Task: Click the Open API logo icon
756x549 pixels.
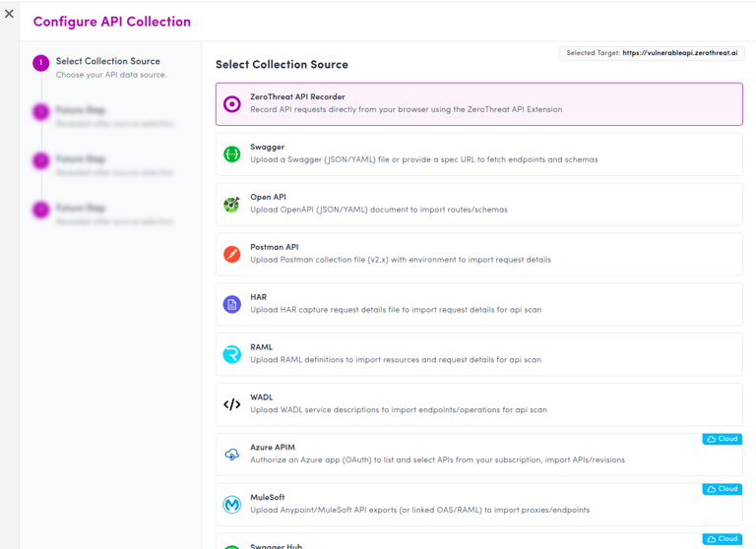Action: point(232,205)
